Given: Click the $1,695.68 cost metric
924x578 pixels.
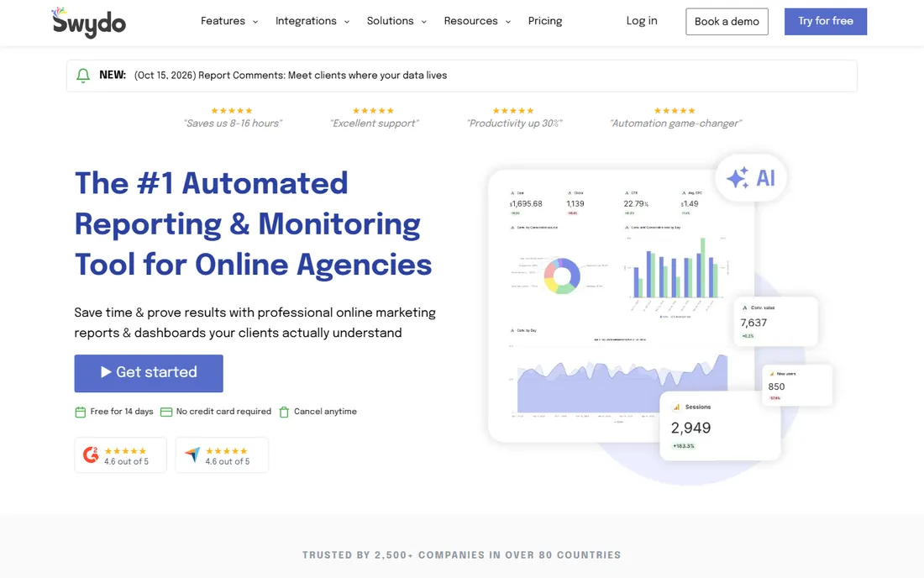Looking at the screenshot, I should 526,202.
